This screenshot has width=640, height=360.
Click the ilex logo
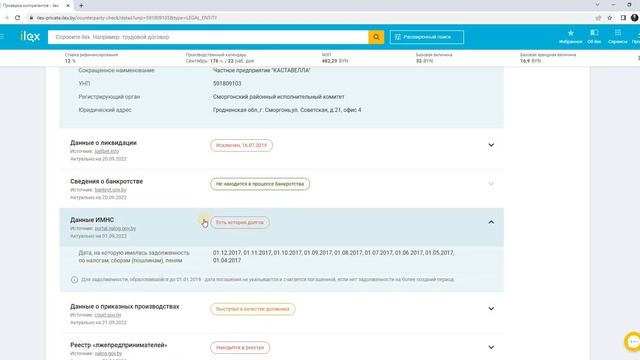click(x=30, y=37)
